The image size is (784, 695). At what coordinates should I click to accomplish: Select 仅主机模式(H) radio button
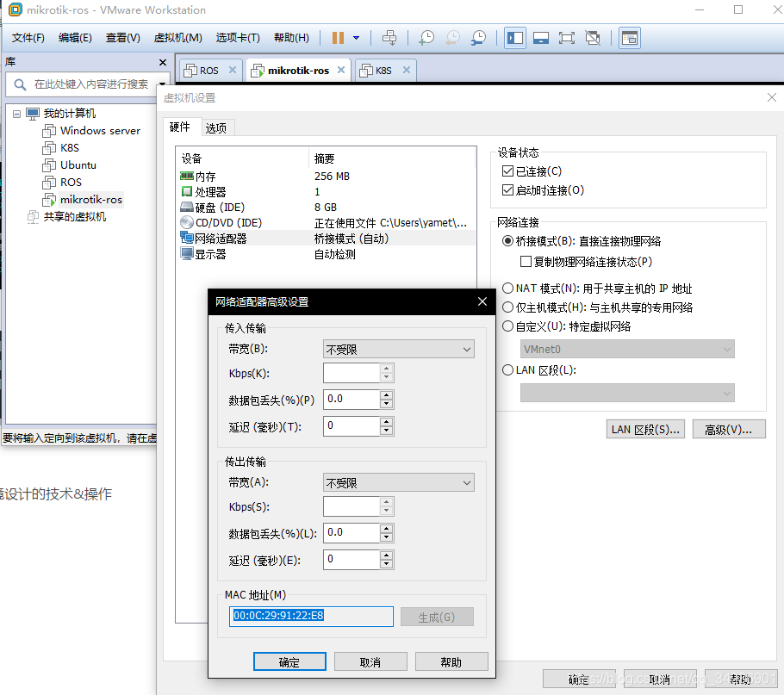507,307
